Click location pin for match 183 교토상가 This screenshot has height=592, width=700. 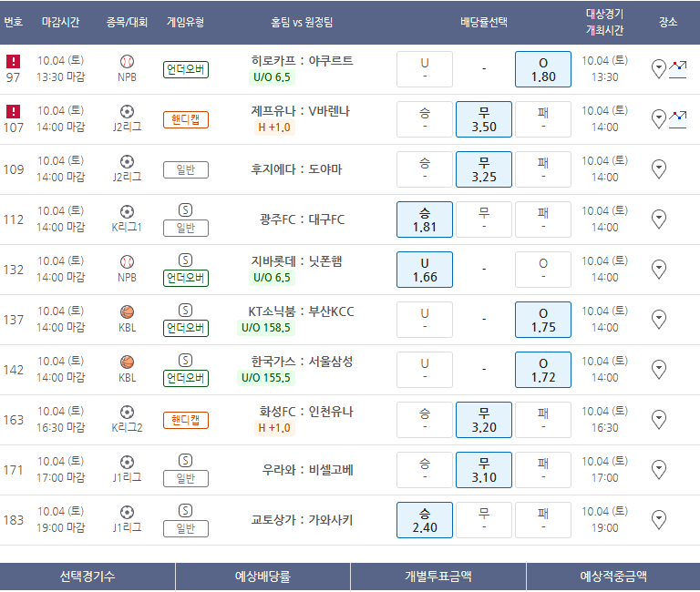click(660, 519)
